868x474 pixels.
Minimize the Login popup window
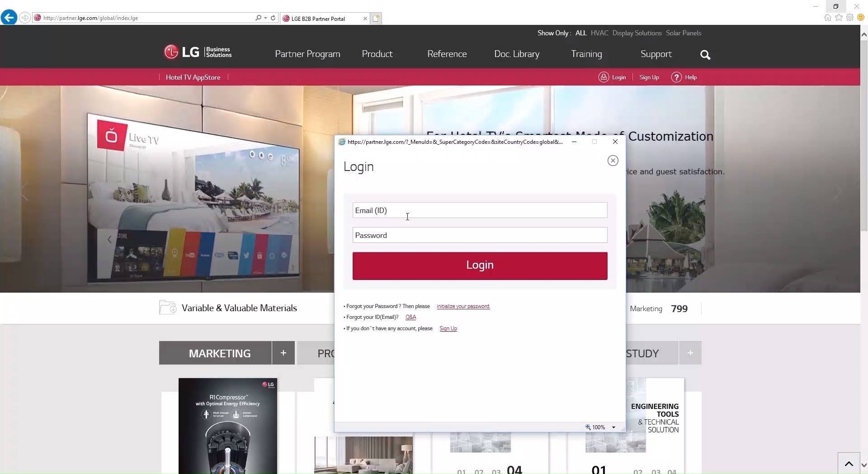coord(574,142)
